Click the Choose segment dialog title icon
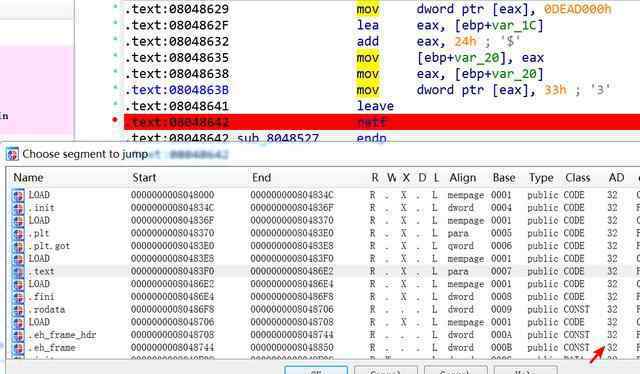 [12, 154]
